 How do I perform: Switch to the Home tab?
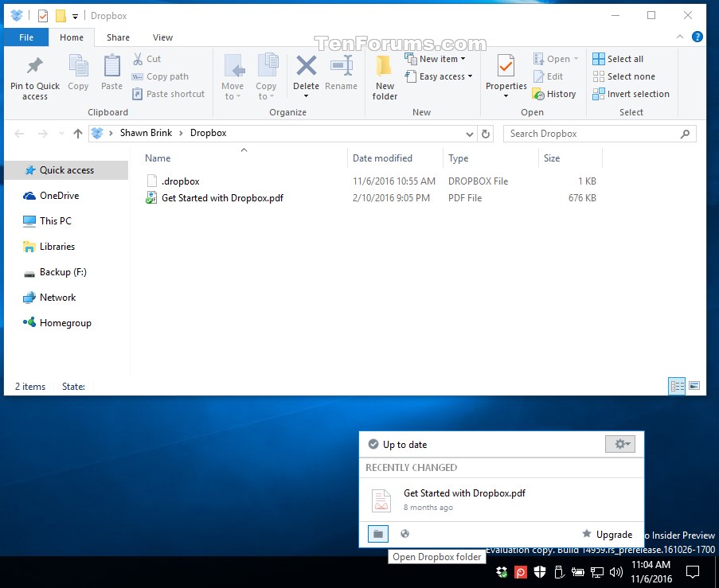72,37
